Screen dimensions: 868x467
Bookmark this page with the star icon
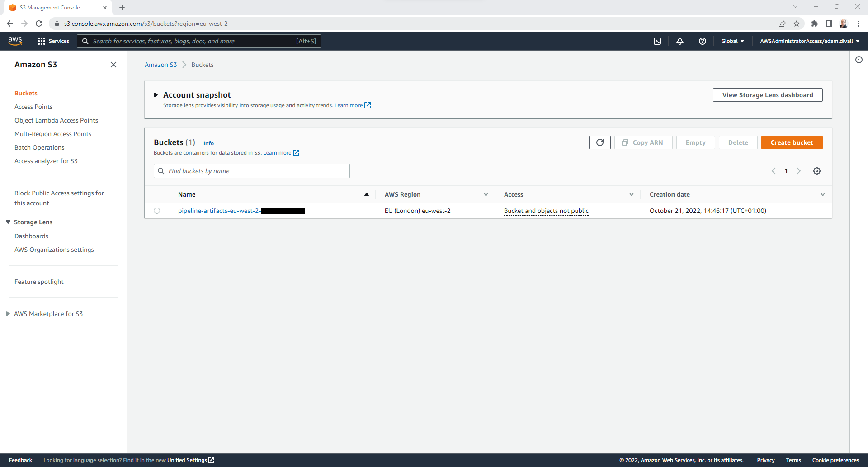click(797, 24)
